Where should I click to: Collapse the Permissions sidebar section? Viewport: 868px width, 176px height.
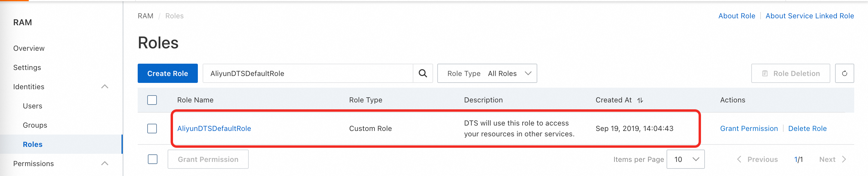tap(105, 163)
